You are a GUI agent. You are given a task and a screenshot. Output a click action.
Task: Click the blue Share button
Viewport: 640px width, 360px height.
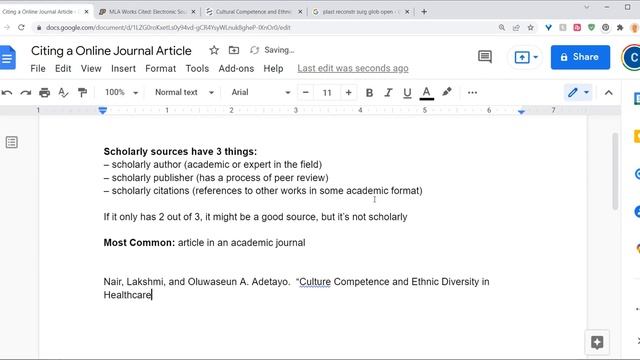pos(580,57)
